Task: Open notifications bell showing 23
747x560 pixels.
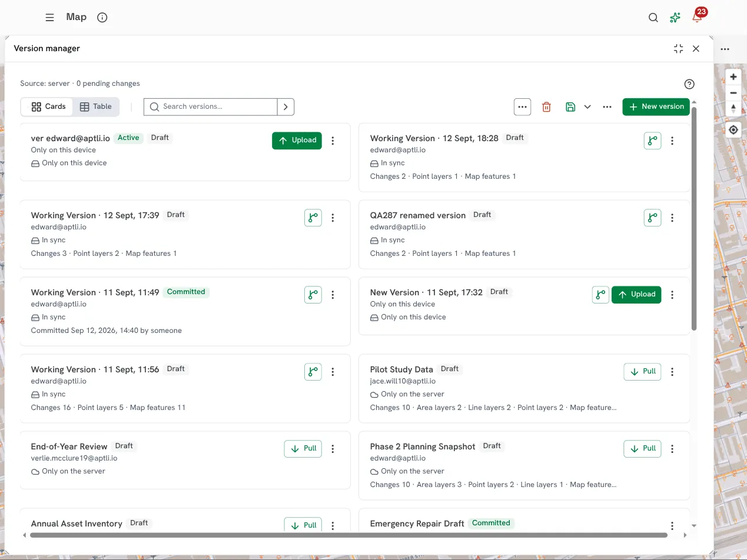Action: pyautogui.click(x=698, y=17)
